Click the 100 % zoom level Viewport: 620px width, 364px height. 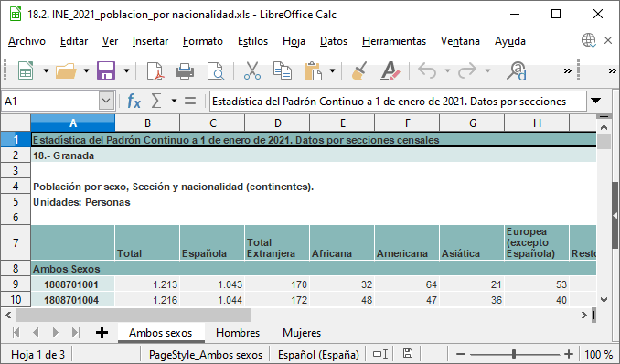[598, 354]
